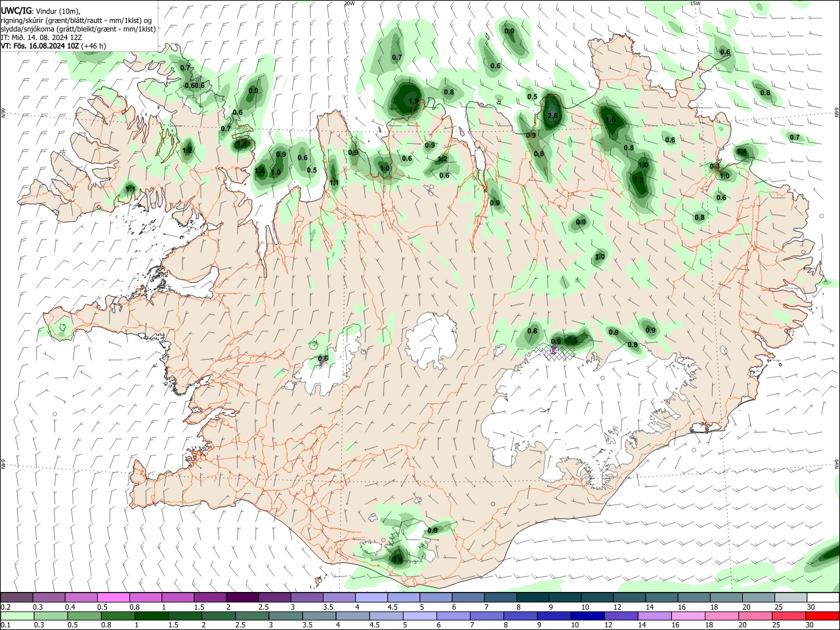Image resolution: width=840 pixels, height=630 pixels.
Task: Choose the upper legend swatch labeled 3
Action: click(x=307, y=597)
